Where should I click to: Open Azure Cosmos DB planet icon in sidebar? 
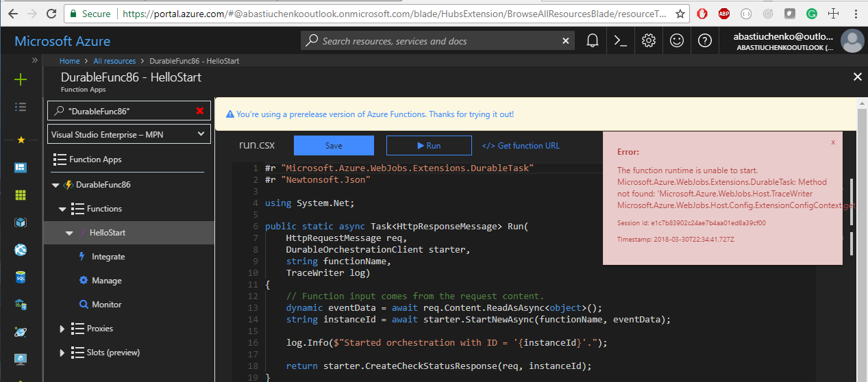coord(21,332)
